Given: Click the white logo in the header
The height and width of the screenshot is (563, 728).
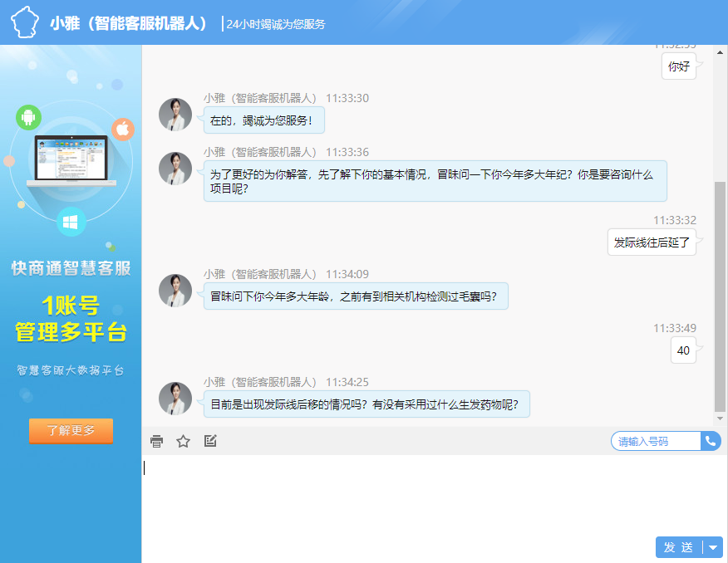Looking at the screenshot, I should tap(24, 22).
